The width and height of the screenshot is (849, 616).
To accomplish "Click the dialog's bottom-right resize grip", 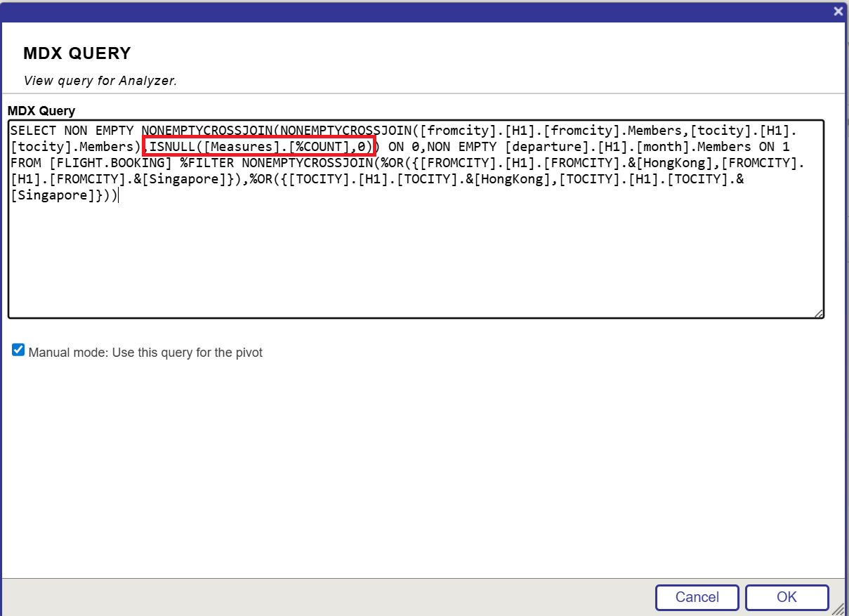I will point(839,607).
